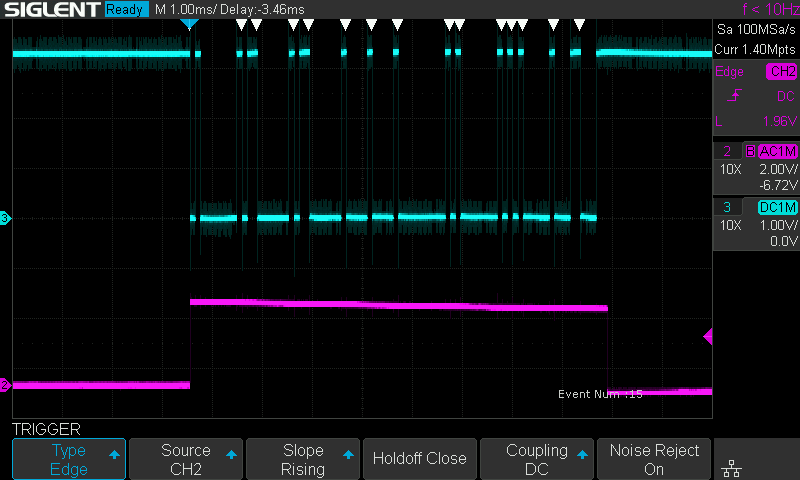The image size is (800, 480).
Task: Click the DC1M coupling badge
Action: [778, 207]
